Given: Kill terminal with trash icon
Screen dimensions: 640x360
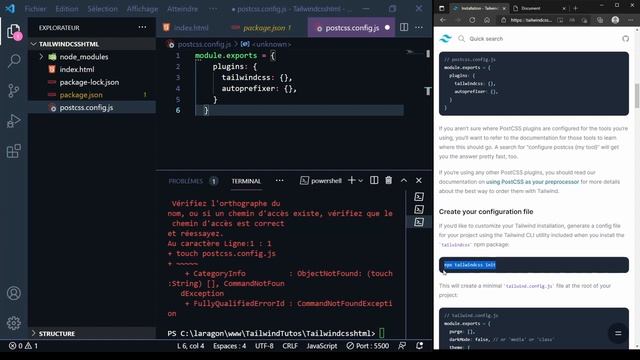Looking at the screenshot, I should coord(389,180).
